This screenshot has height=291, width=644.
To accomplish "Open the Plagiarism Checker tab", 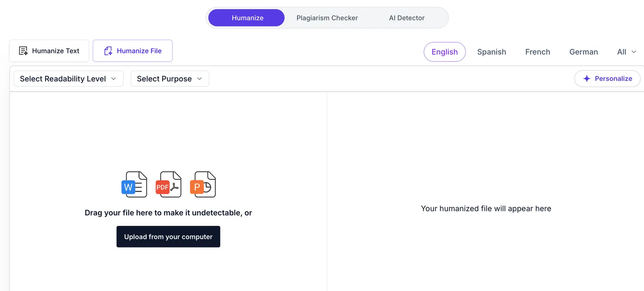I will click(327, 18).
